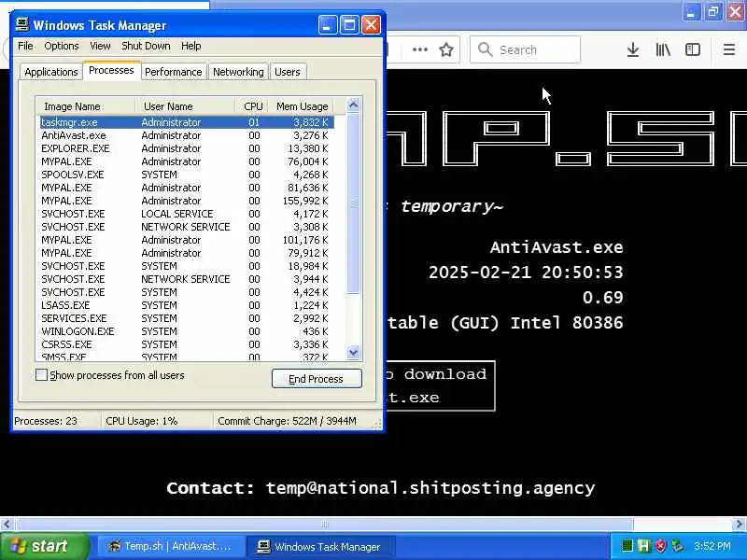Viewport: 747px width, 560px height.
Task: Click Windows Task Manager taskbar button
Action: [320, 547]
